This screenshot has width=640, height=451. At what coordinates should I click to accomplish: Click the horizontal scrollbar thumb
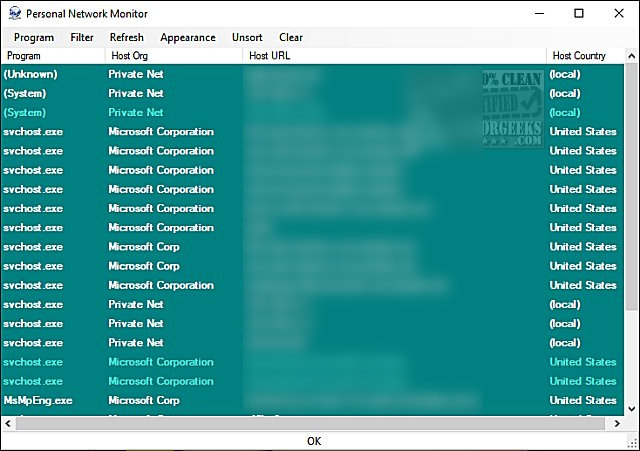[x=310, y=424]
